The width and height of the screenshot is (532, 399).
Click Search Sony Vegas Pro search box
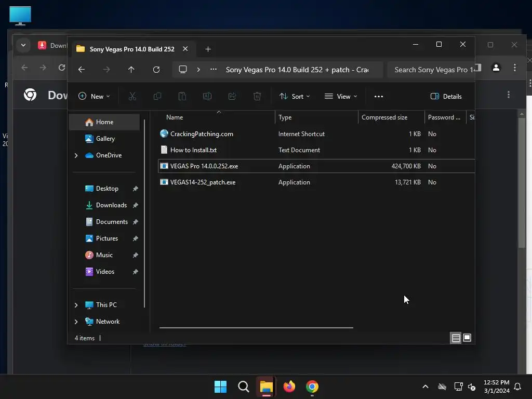click(x=431, y=70)
